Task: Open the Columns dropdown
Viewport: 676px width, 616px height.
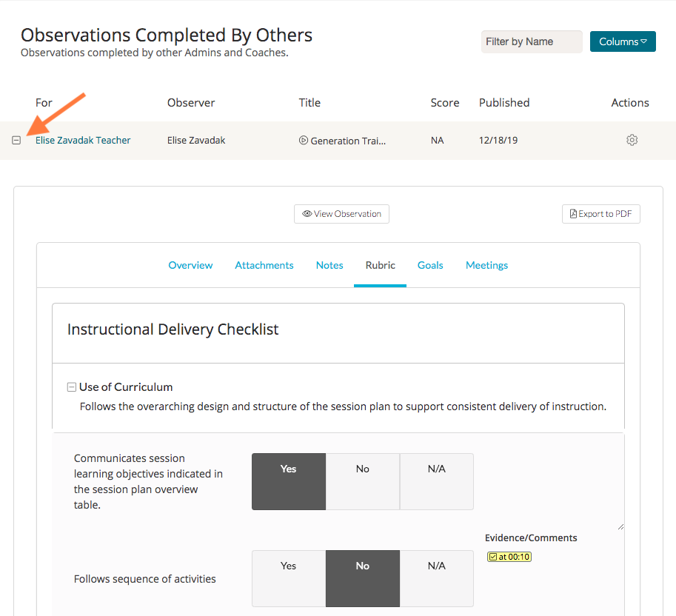Action: pos(623,41)
